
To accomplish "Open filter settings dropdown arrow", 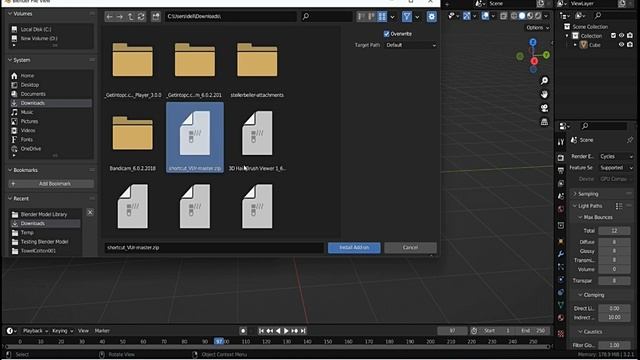I will tap(417, 17).
